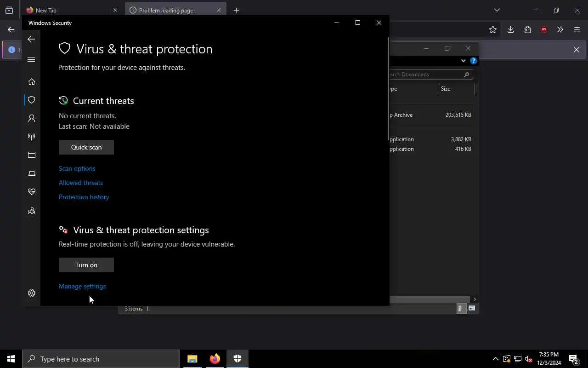Click the File Explorer horizontal scrollbar right arrow
Viewport: 588px width, 368px height.
coord(475,299)
